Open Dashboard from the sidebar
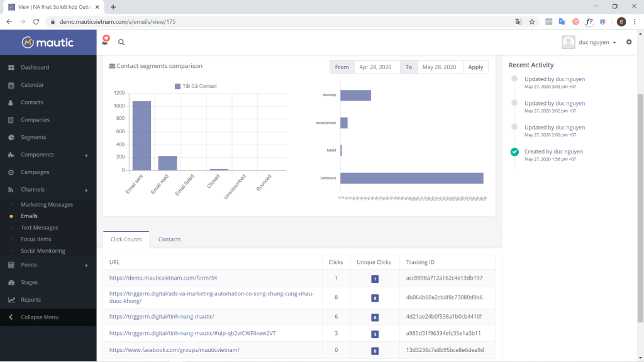 [x=35, y=67]
